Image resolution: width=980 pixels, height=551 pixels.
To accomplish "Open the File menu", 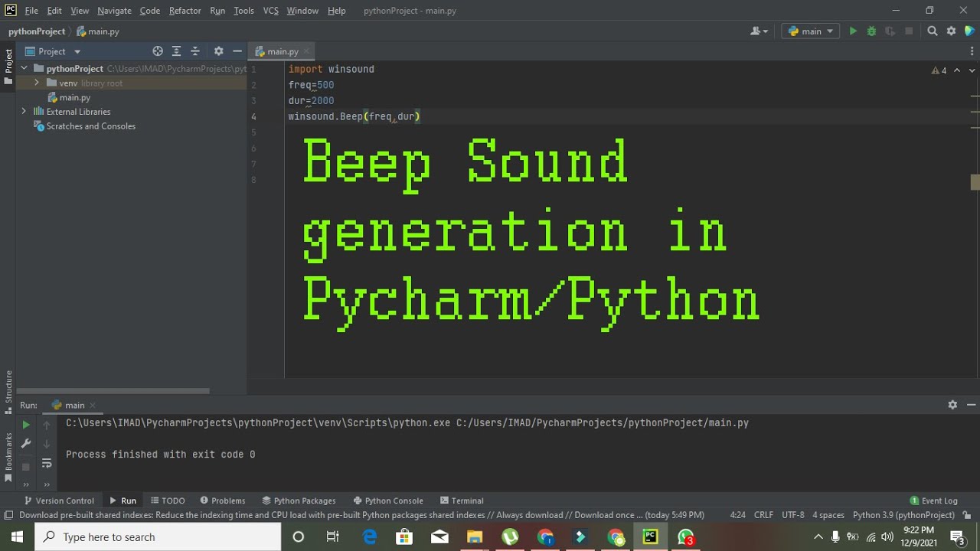I will tap(31, 11).
